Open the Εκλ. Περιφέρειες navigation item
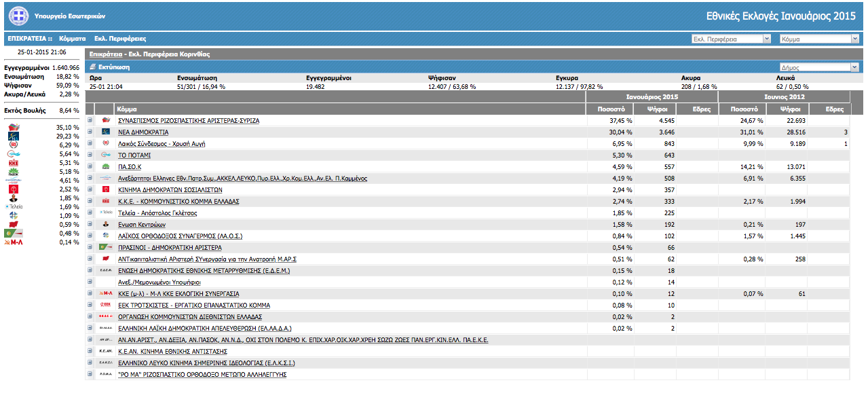868x406 pixels. coord(120,39)
